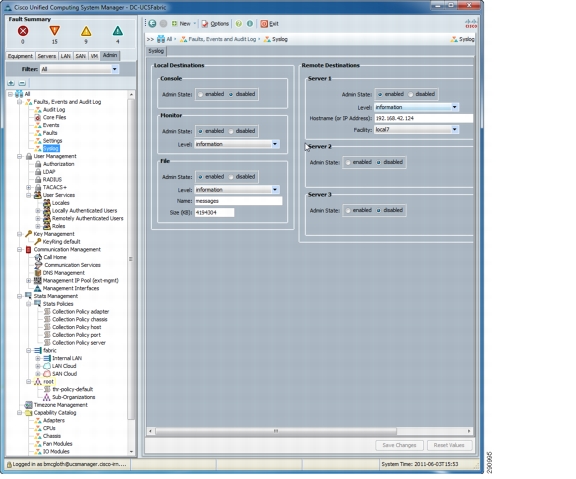Click the horizontal scrollbar thumb
The image size is (576, 479).
tap(276, 431)
